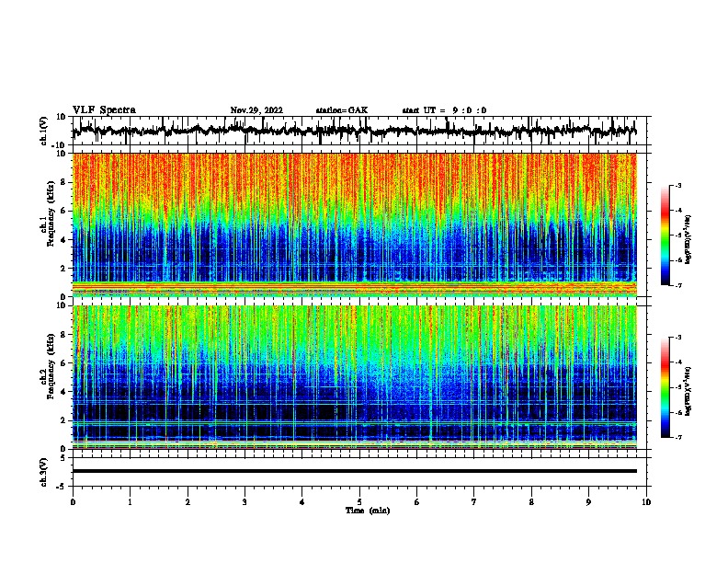
Task: Click time axis tick label "7"
Action: click(474, 502)
